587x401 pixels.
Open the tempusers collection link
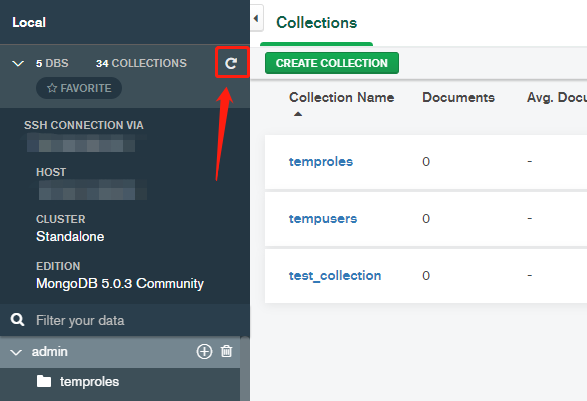[x=323, y=218]
